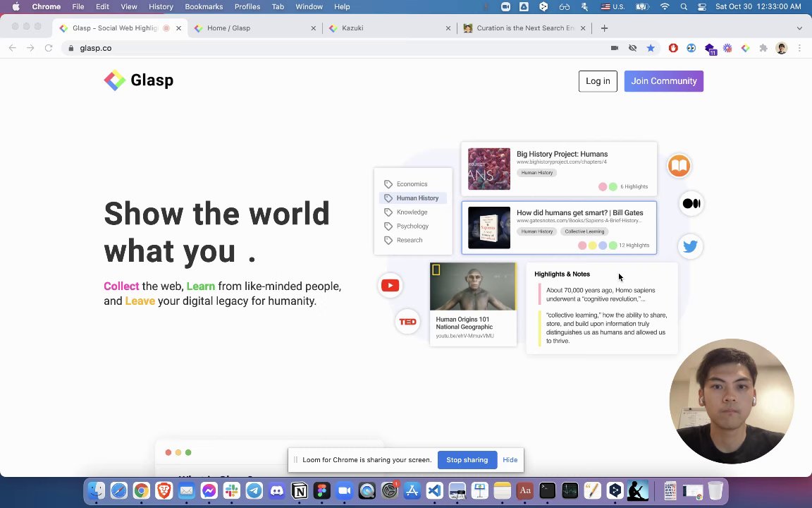The image size is (812, 508).
Task: Open the File menu
Action: (x=78, y=7)
